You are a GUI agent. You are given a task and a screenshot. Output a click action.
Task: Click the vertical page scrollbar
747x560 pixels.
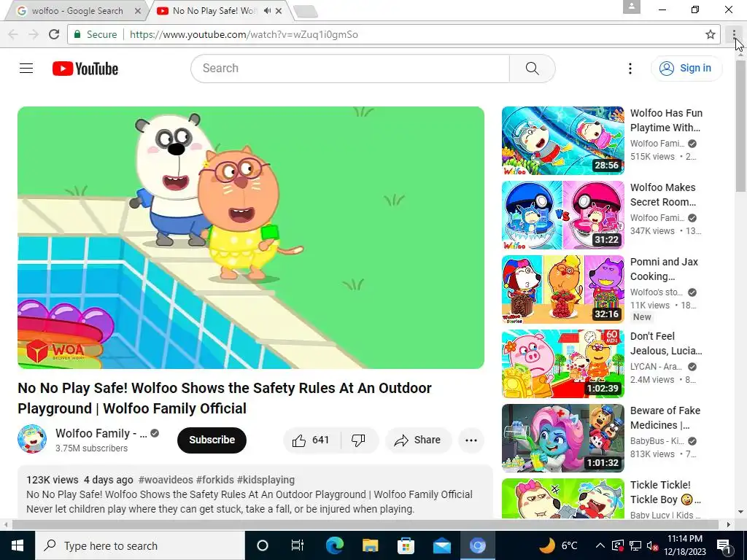(x=740, y=125)
